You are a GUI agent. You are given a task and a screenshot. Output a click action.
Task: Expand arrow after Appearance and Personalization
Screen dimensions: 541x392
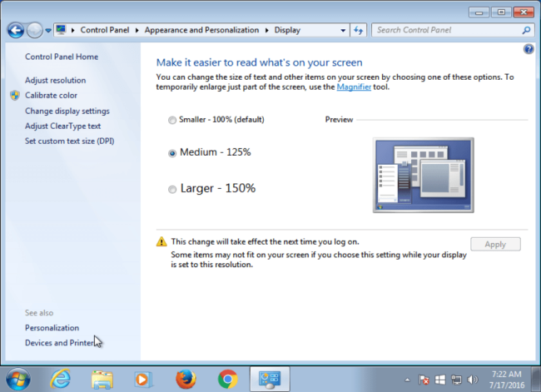pos(266,30)
